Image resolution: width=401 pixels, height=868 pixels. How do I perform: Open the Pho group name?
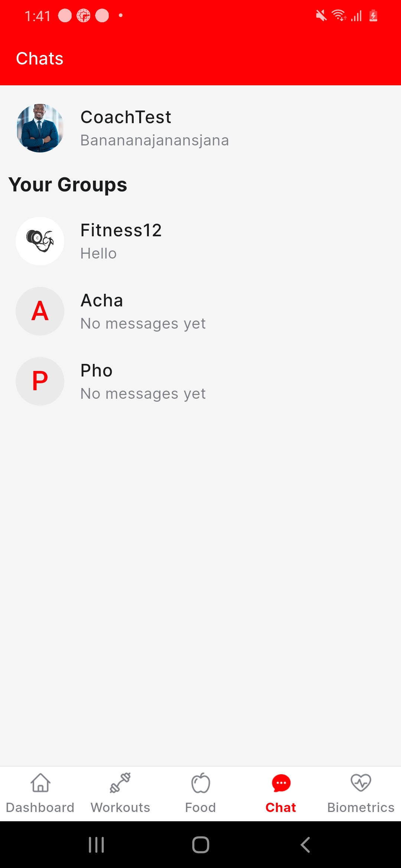(x=97, y=371)
